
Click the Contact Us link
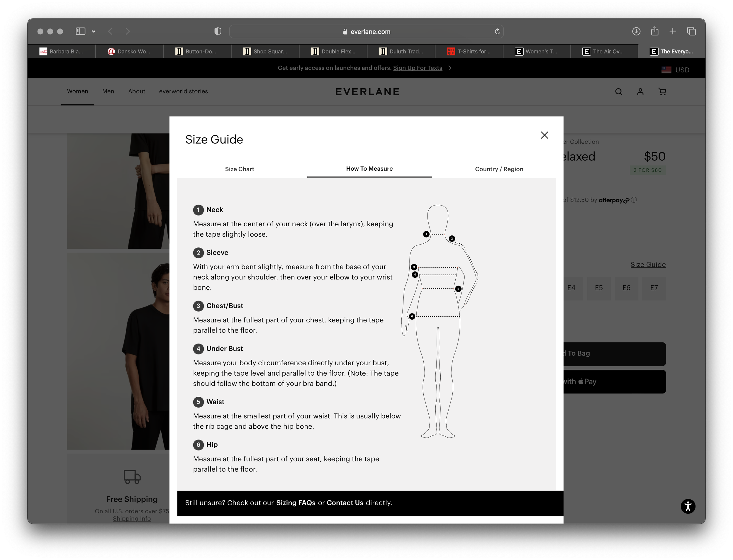[x=345, y=503]
